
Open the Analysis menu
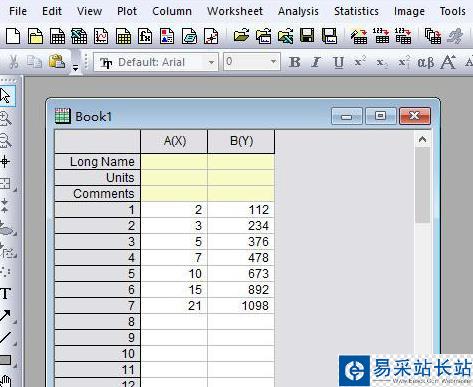[298, 11]
